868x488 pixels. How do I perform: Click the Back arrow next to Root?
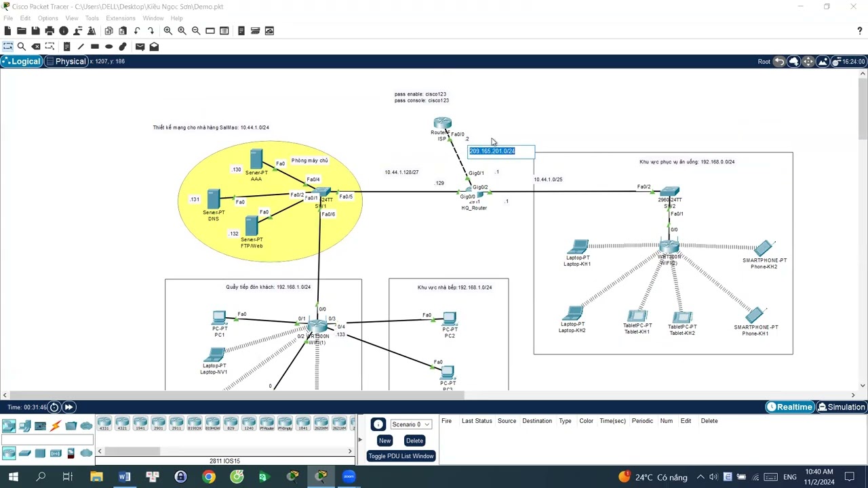coord(779,62)
